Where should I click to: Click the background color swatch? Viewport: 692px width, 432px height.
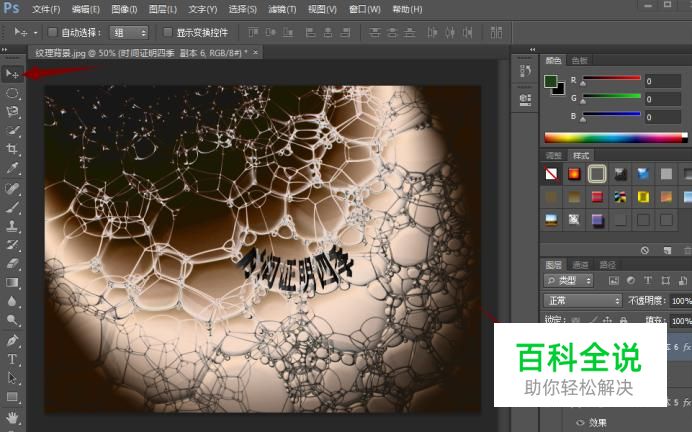pyautogui.click(x=560, y=90)
